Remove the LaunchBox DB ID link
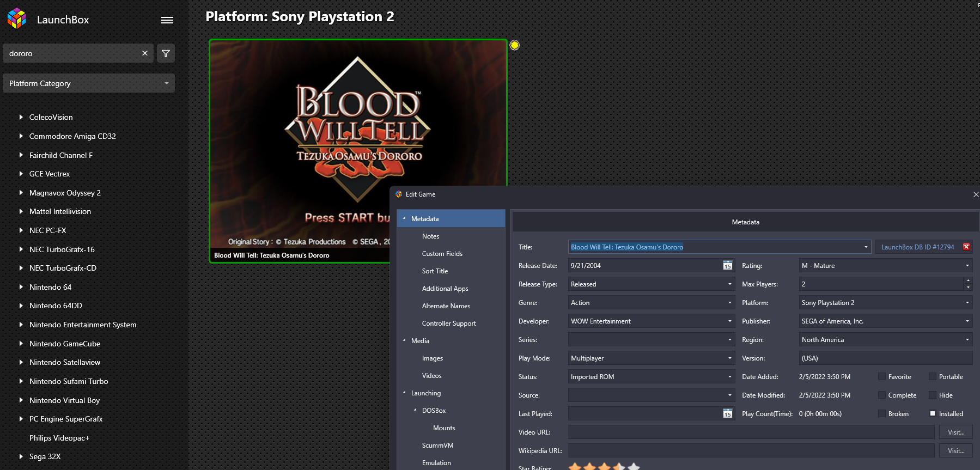 [966, 247]
